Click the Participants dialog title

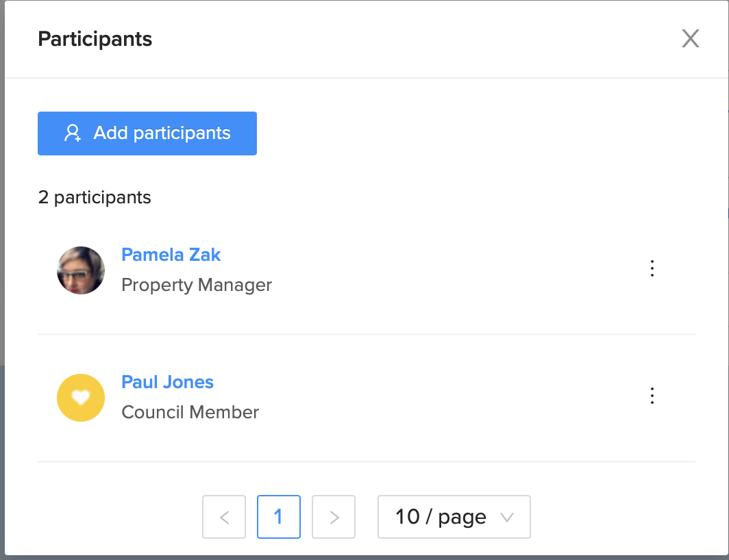[95, 39]
